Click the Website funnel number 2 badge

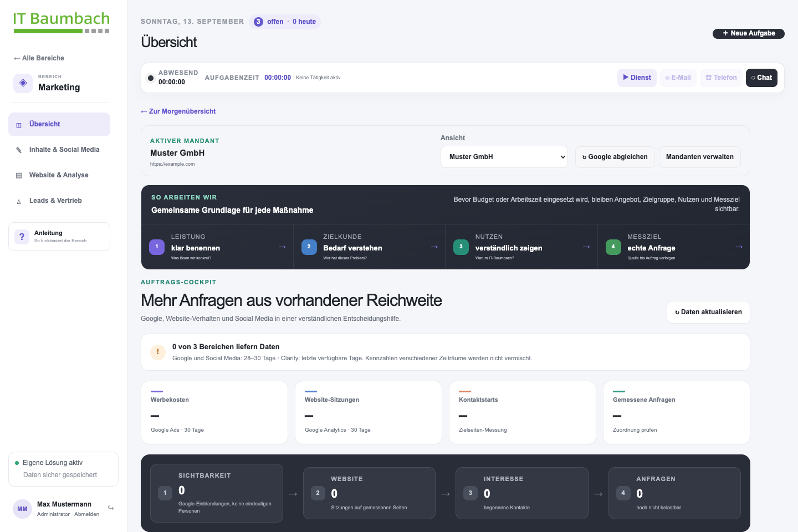coord(318,493)
